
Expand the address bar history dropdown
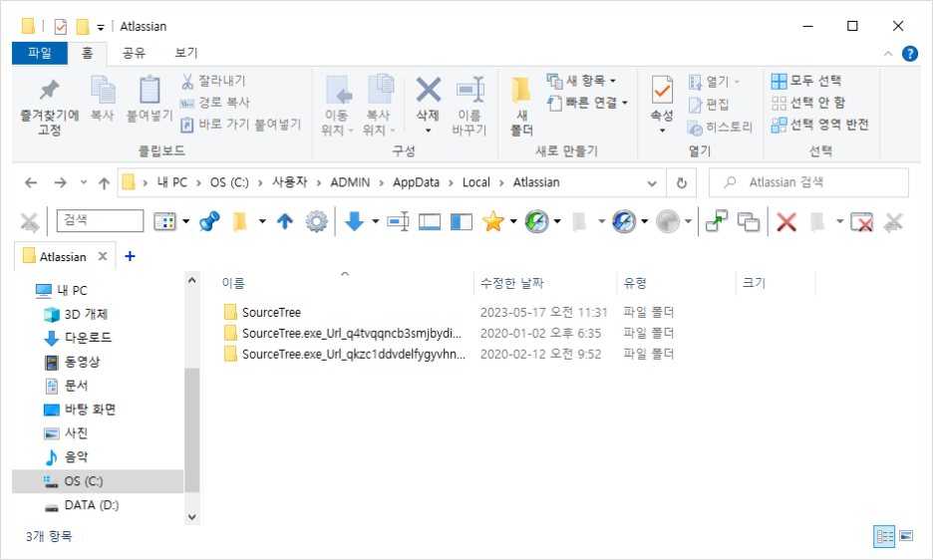pyautogui.click(x=652, y=183)
